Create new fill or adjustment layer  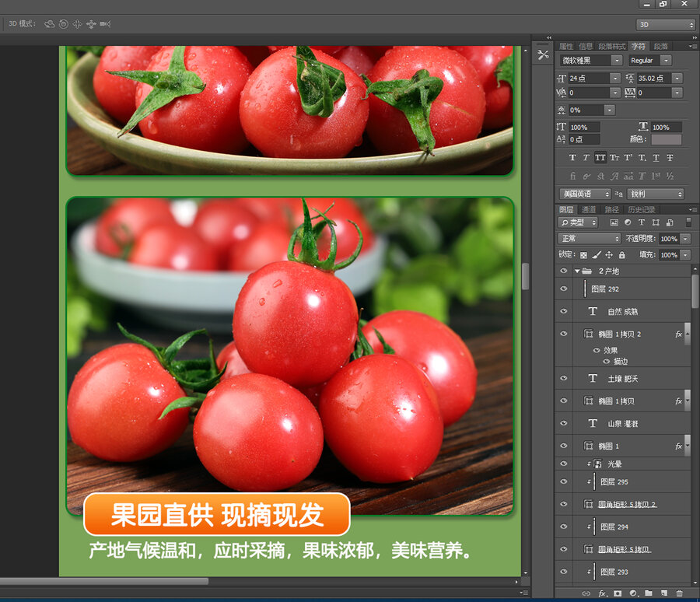point(633,593)
